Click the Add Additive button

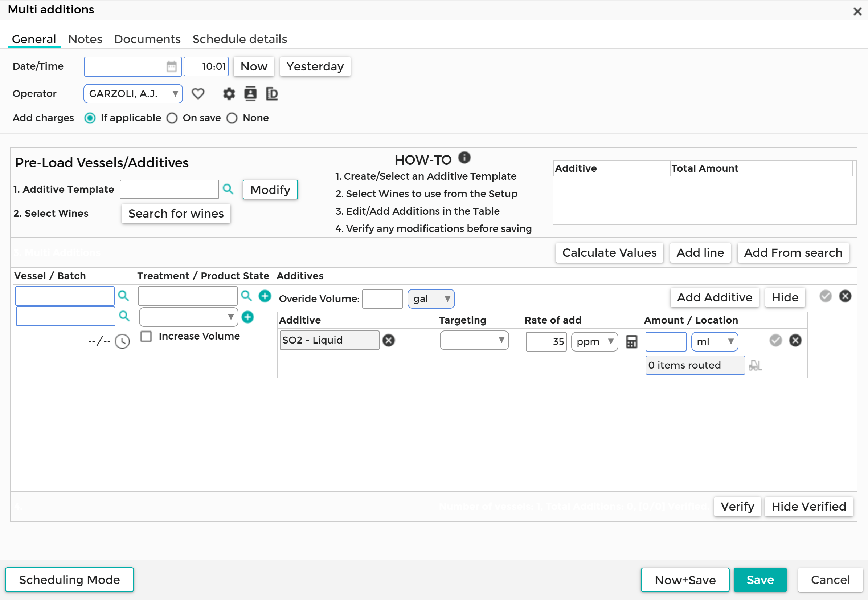point(715,297)
